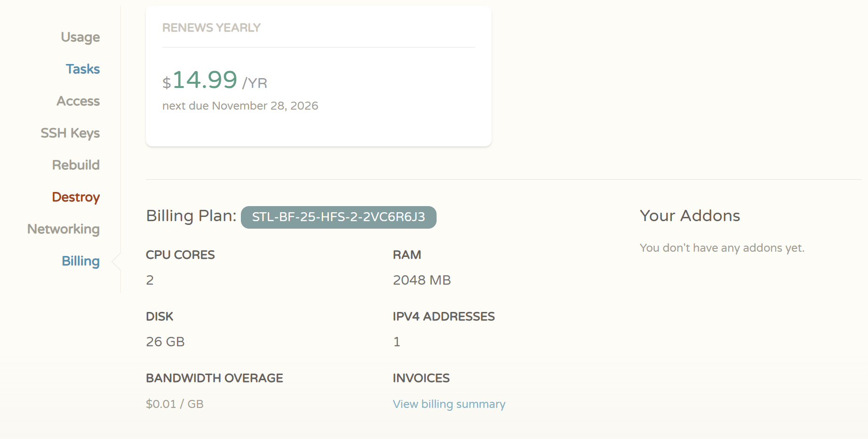This screenshot has height=439, width=868.
Task: Click the Renews Yearly card heading
Action: click(211, 28)
